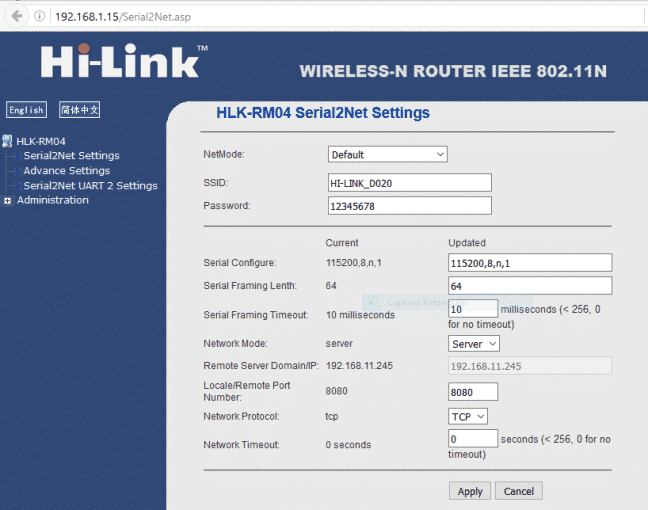Switch language to Simplified Chinese
Image resolution: width=648 pixels, height=510 pixels.
79,110
